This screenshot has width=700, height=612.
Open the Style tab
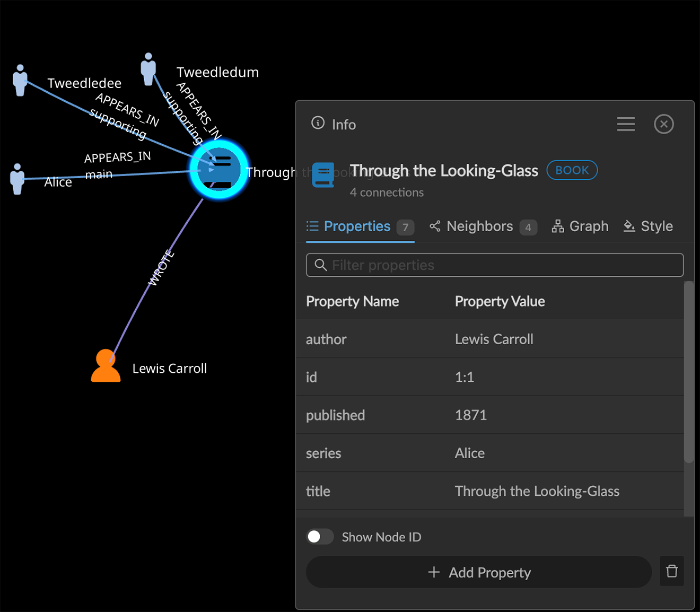point(648,226)
